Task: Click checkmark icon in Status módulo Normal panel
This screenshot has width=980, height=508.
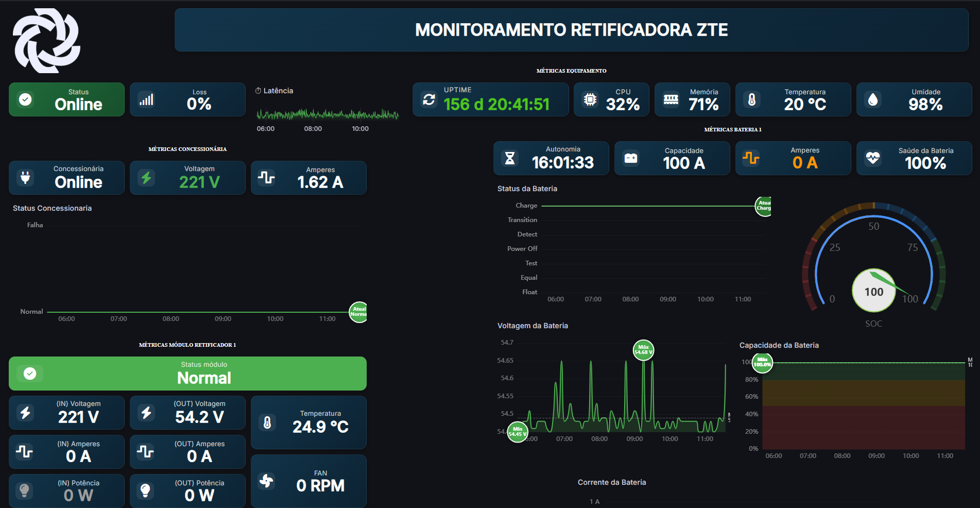Action: [30, 374]
